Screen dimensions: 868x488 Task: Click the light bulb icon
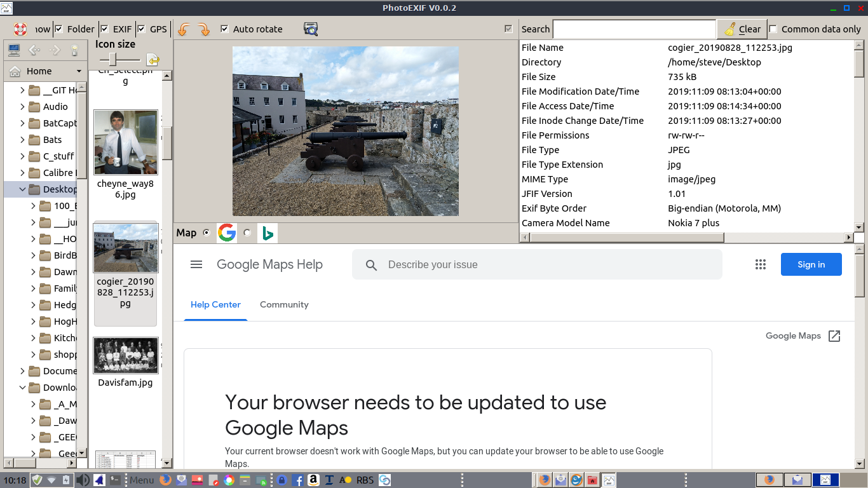[74, 50]
